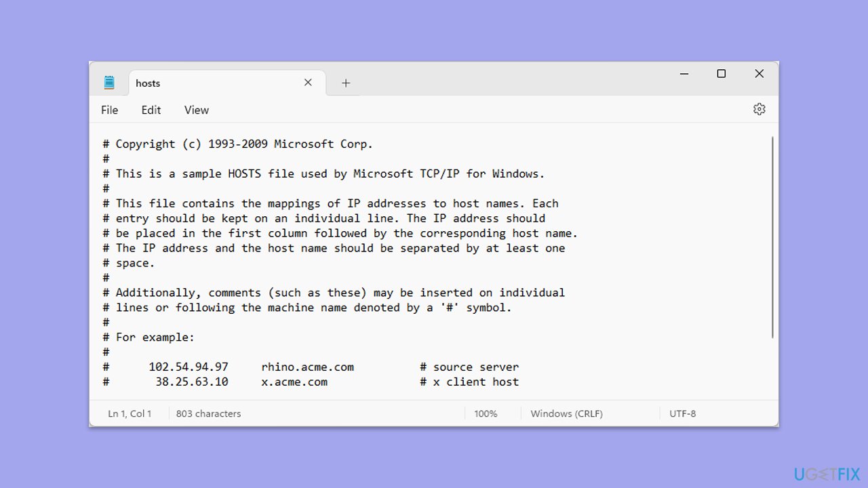
Task: Click 'The IP address and the host name' line
Action: click(x=334, y=248)
